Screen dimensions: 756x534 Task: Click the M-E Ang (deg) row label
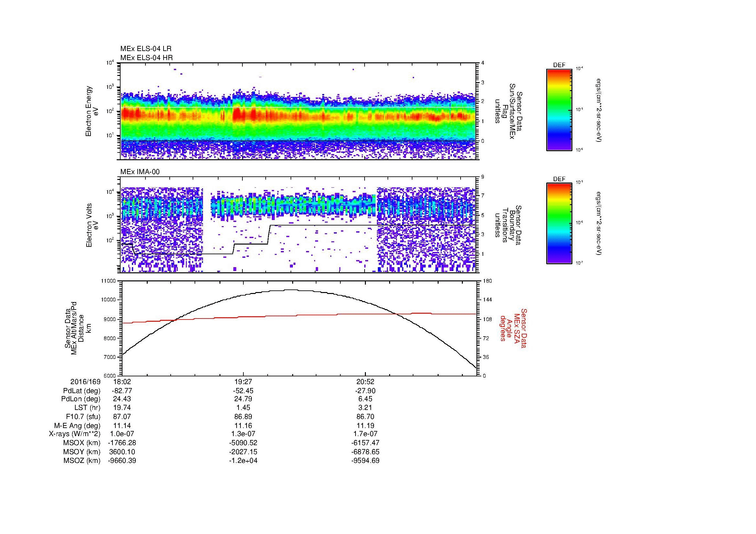click(77, 425)
